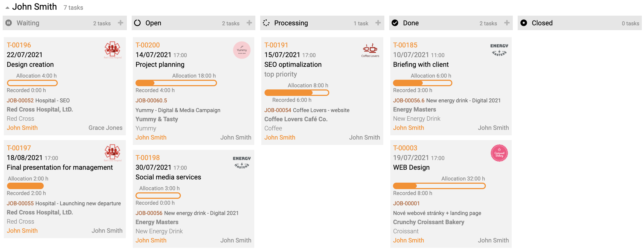Screen dimensions: 644x250
Task: Click the Waiting pause status icon
Action: [x=9, y=23]
